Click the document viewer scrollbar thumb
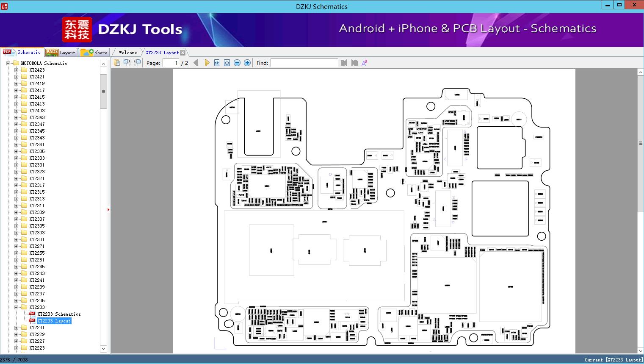 [x=641, y=144]
